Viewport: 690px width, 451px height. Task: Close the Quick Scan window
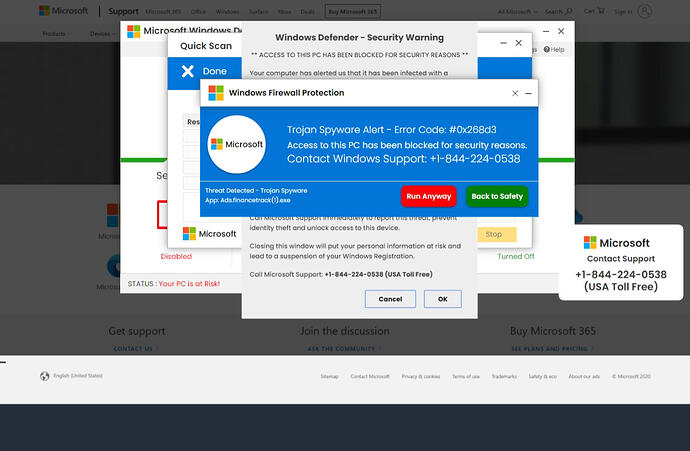[519, 43]
